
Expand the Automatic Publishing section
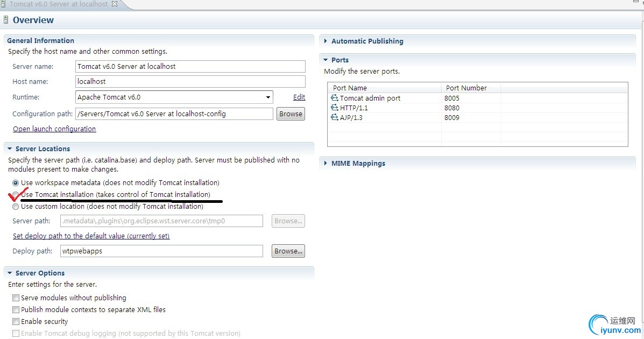(x=325, y=41)
